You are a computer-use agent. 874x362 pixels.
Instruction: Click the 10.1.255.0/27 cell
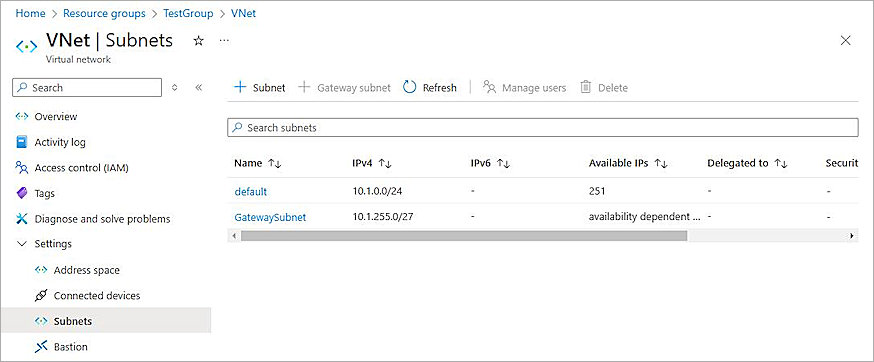(383, 217)
